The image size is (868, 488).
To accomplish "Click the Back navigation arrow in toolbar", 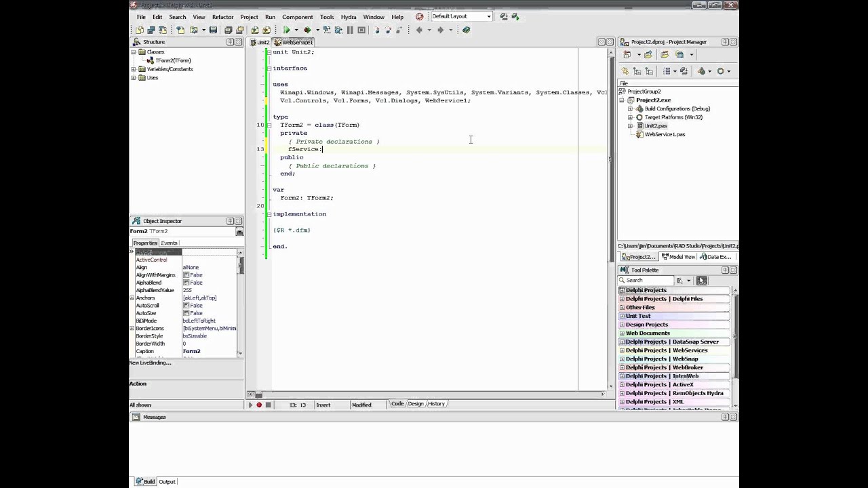I will tap(419, 30).
